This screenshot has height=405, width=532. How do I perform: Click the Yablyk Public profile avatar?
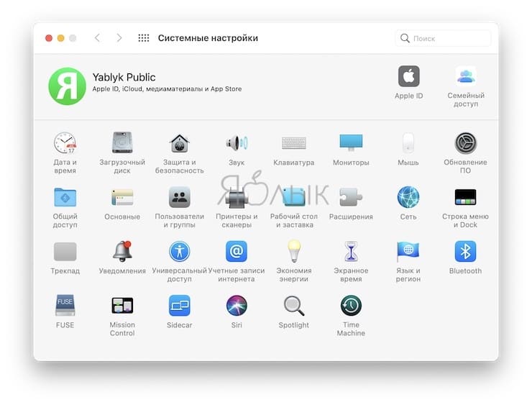67,86
